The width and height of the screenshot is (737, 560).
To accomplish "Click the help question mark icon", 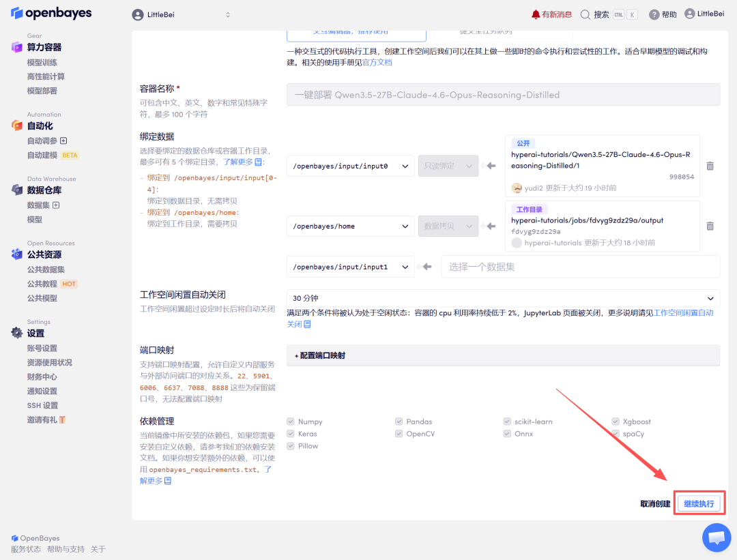I will 654,14.
